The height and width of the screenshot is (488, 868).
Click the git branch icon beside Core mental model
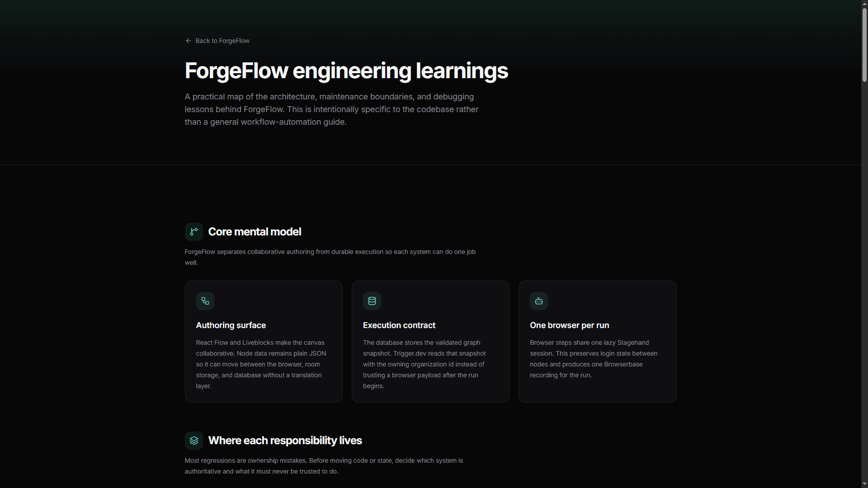click(x=194, y=232)
